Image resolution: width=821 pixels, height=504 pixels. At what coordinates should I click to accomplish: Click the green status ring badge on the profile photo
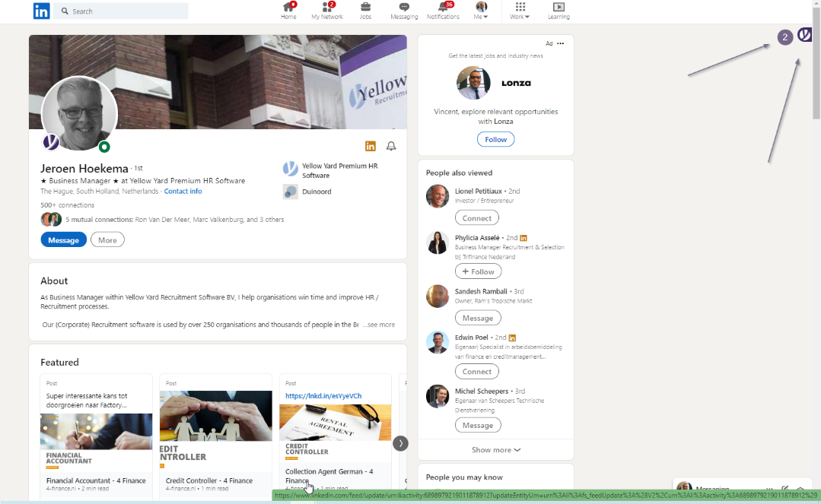104,147
